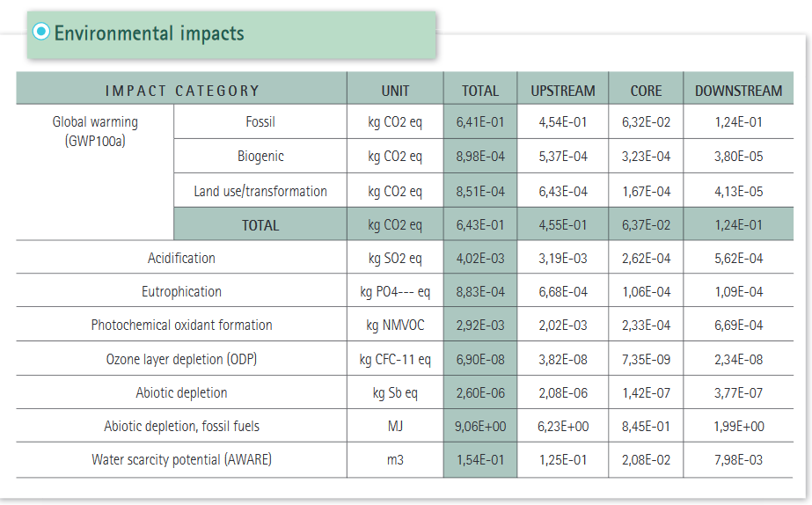
Task: Click Fossil core value 6,32E-02
Action: [x=646, y=121]
